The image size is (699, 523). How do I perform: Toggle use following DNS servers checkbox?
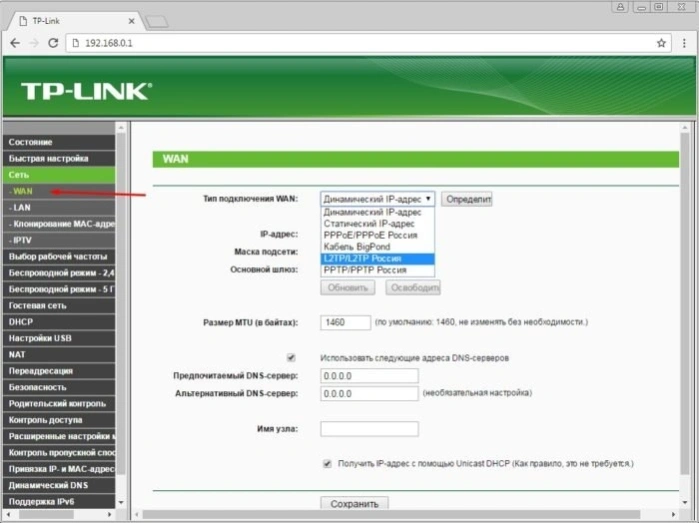291,358
